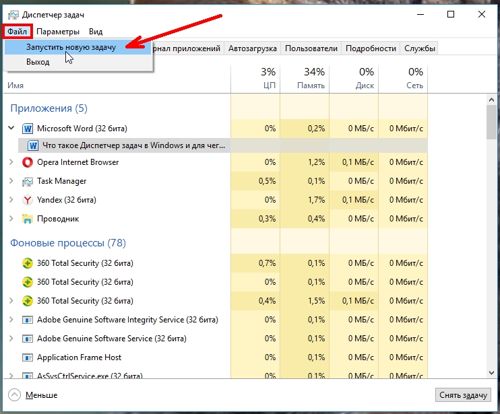Click the Yandex browser icon
Viewport: 500px width, 414px height.
[27, 200]
